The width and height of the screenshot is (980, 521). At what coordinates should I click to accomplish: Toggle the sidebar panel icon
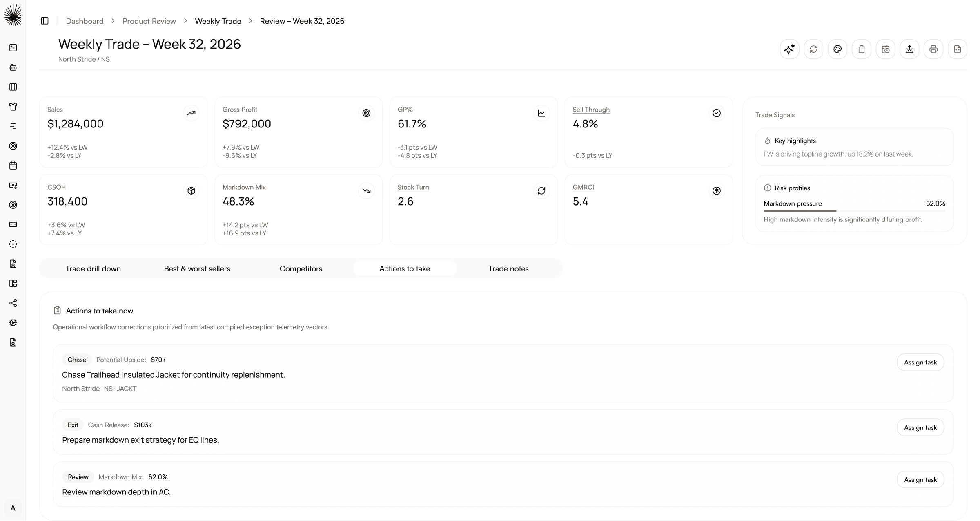click(x=45, y=21)
